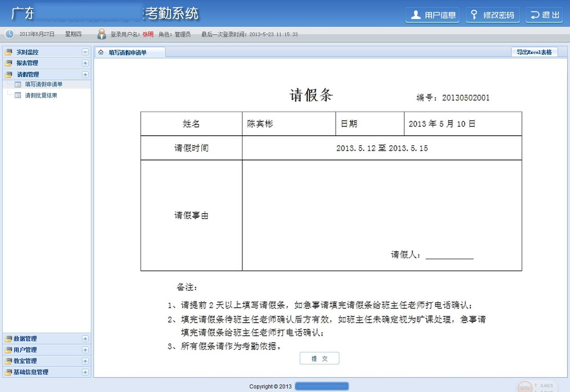The image size is (570, 392).
Task: Open the 基础信息管理 menu header
Action: [47, 372]
